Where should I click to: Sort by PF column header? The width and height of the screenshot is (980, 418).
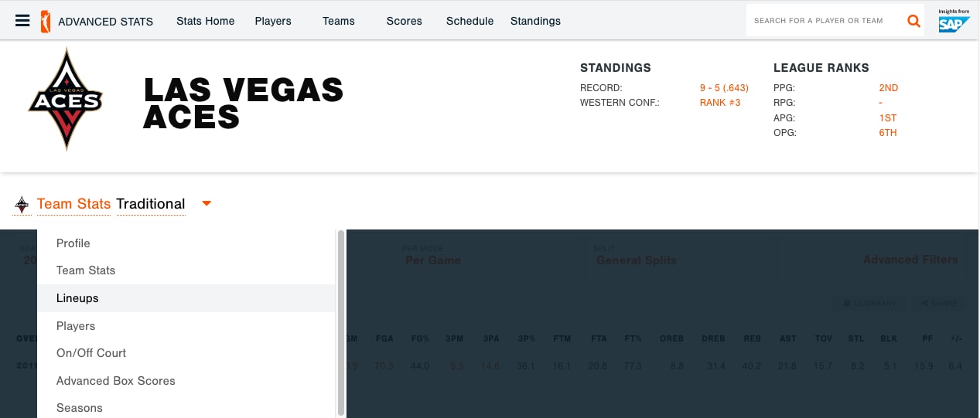click(927, 338)
